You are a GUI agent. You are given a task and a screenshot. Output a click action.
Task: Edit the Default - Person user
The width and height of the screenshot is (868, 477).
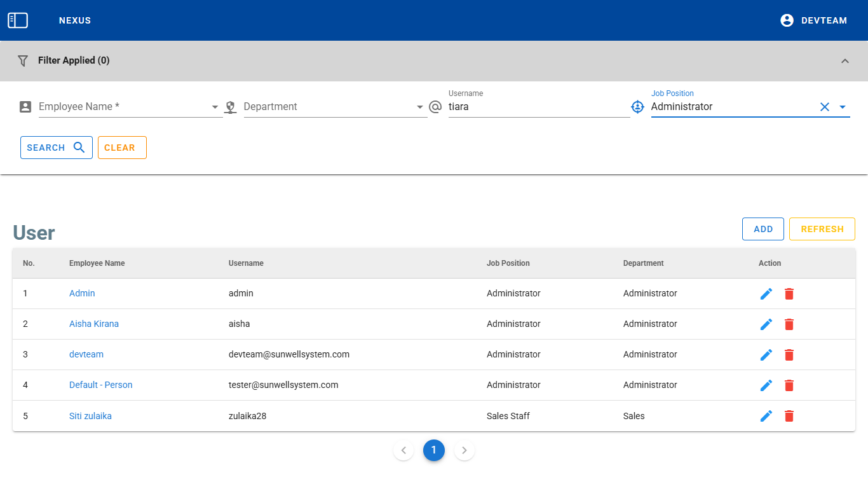coord(766,385)
